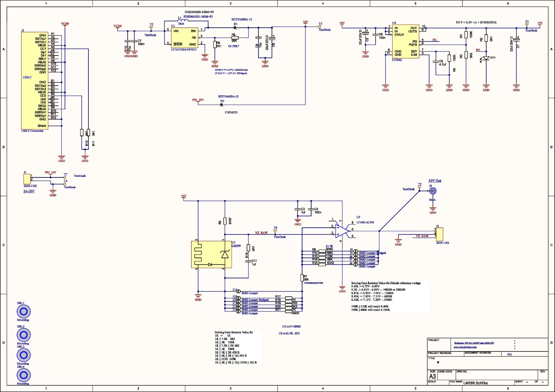555x392 pixels.
Task: Click the D2 Schottky diode symbol
Action: [222, 105]
